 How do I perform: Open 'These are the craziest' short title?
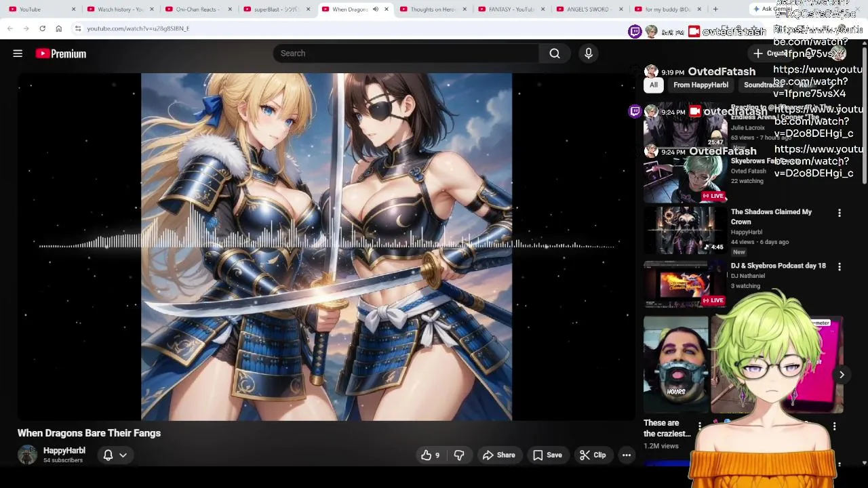(x=667, y=428)
